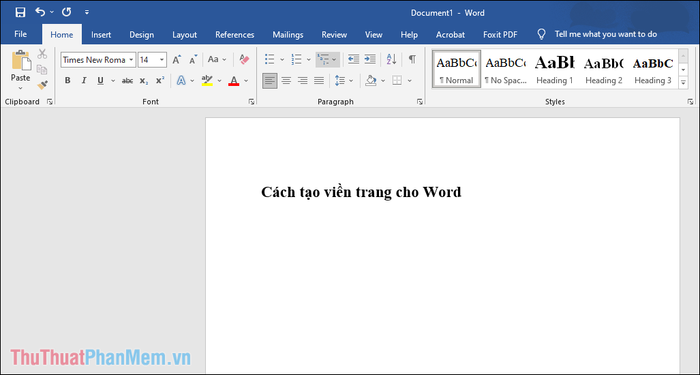Viewport: 700px width, 375px height.
Task: Click the Grow Font size icon
Action: click(177, 59)
